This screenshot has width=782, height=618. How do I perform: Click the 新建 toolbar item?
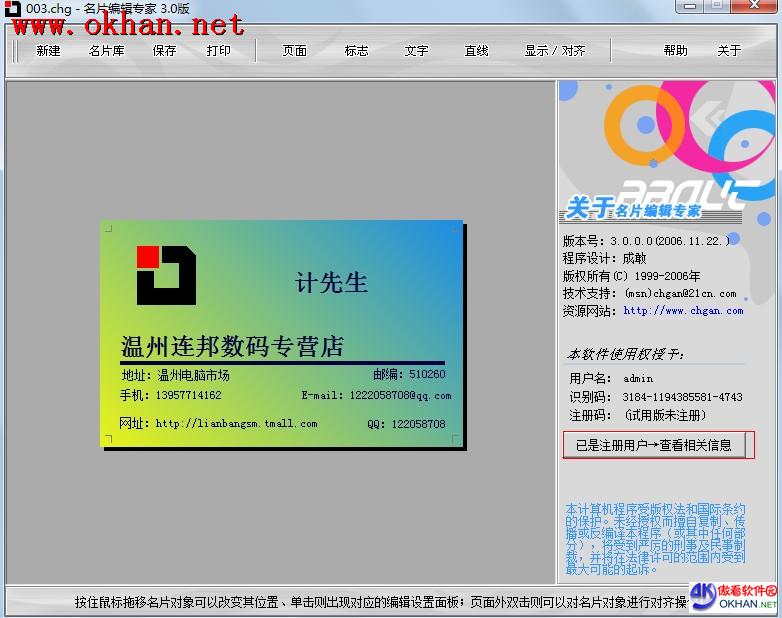coord(48,50)
